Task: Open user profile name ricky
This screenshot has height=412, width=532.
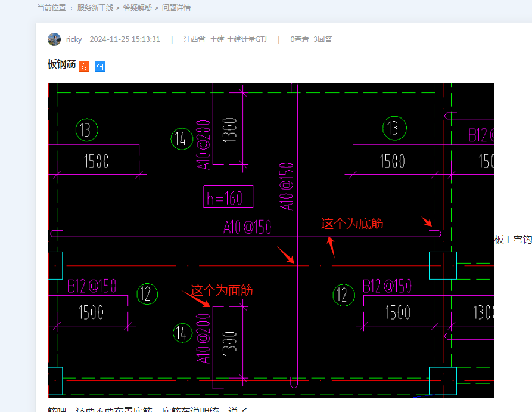Action: click(x=74, y=39)
